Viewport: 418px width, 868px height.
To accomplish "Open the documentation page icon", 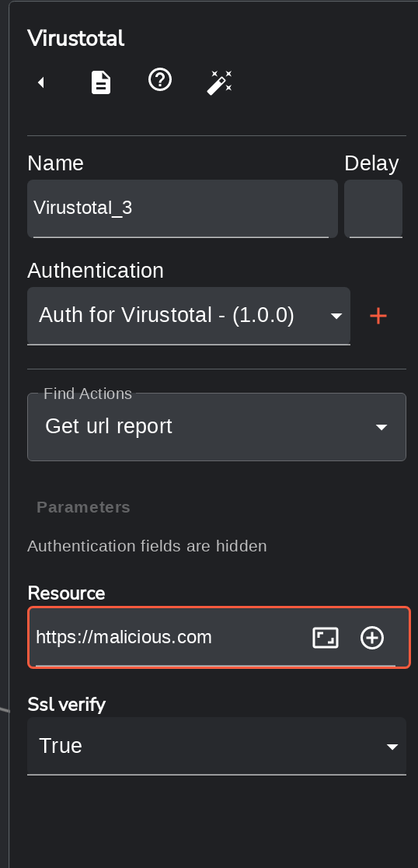I will [x=101, y=82].
